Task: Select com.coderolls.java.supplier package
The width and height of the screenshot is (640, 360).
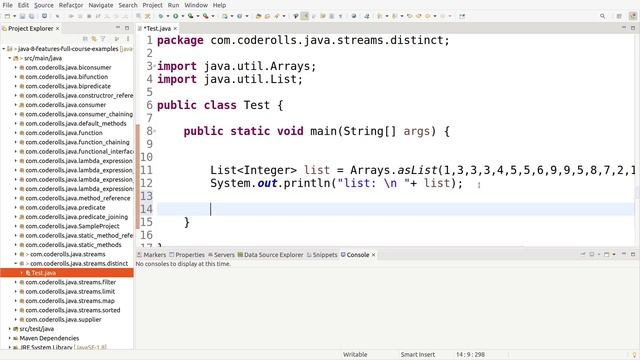Action: click(63, 319)
